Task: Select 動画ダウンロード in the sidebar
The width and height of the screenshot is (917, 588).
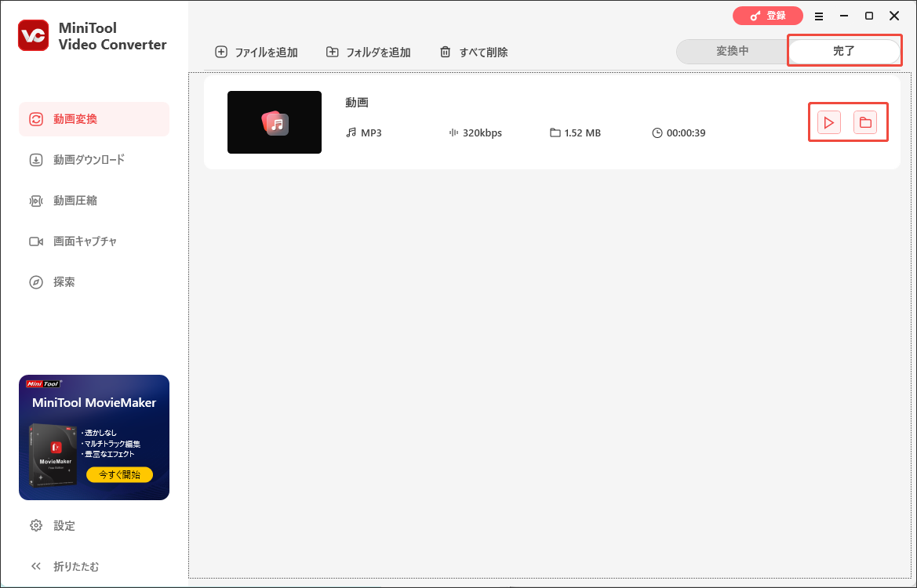Action: tap(94, 160)
